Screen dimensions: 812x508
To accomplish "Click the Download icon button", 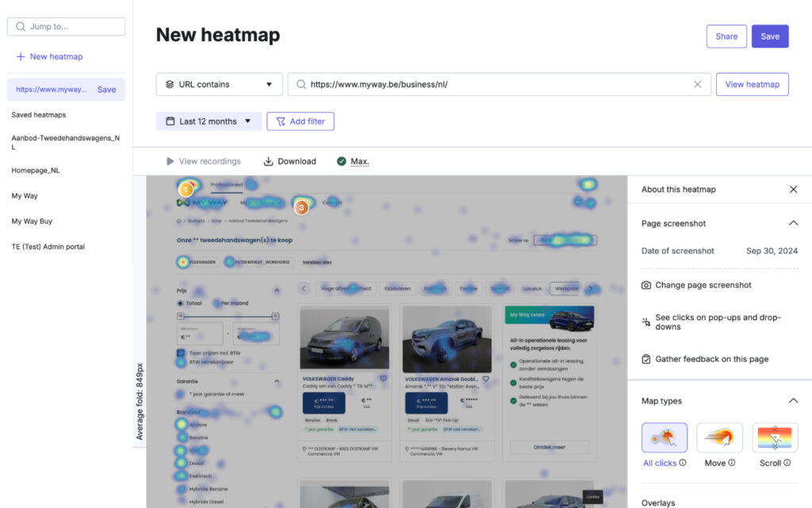I will point(269,161).
